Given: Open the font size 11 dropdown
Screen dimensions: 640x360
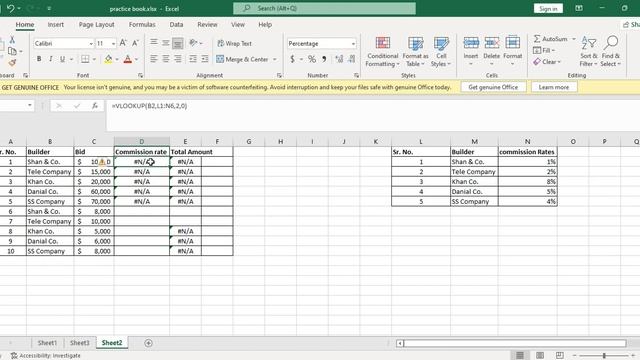Looking at the screenshot, I should [113, 43].
